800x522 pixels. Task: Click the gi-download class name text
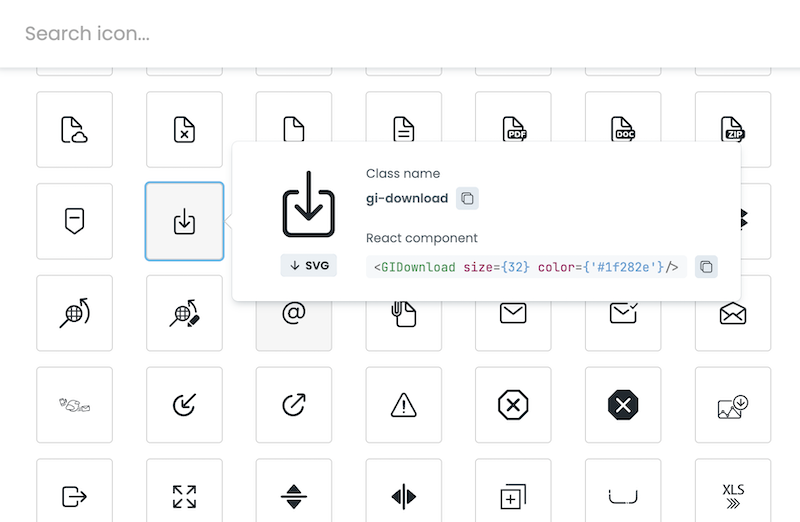(407, 198)
